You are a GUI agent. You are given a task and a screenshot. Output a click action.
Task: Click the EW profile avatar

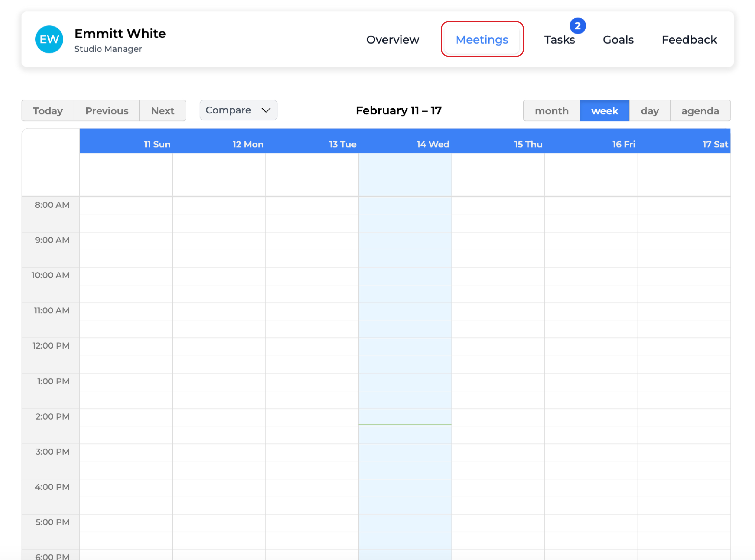pos(49,39)
